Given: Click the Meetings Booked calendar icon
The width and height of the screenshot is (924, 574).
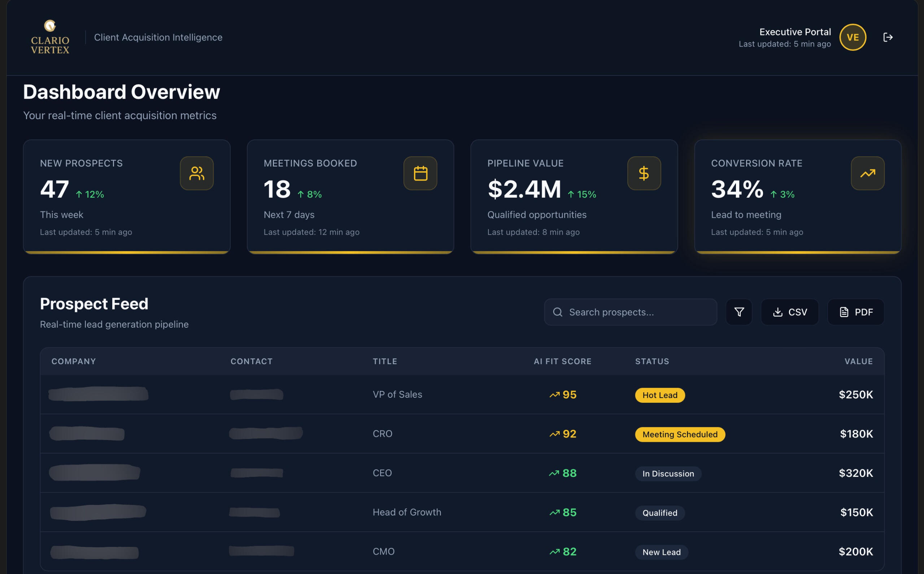Looking at the screenshot, I should pos(420,173).
